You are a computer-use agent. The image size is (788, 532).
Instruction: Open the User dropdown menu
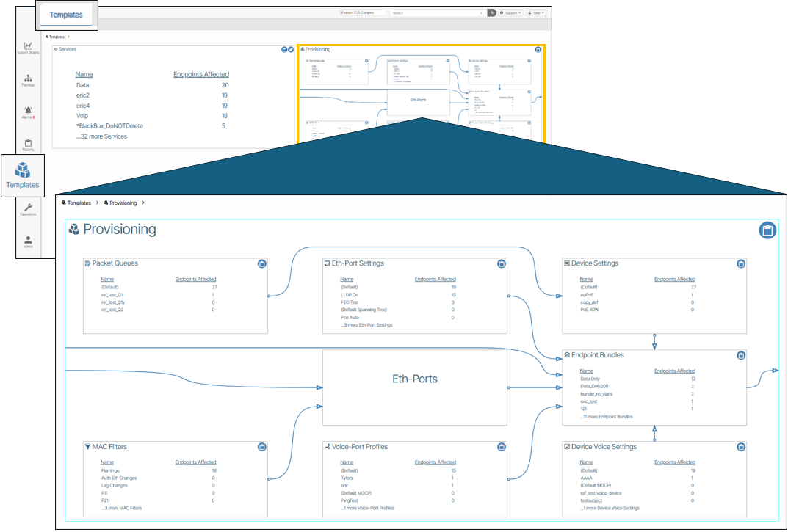pos(537,12)
